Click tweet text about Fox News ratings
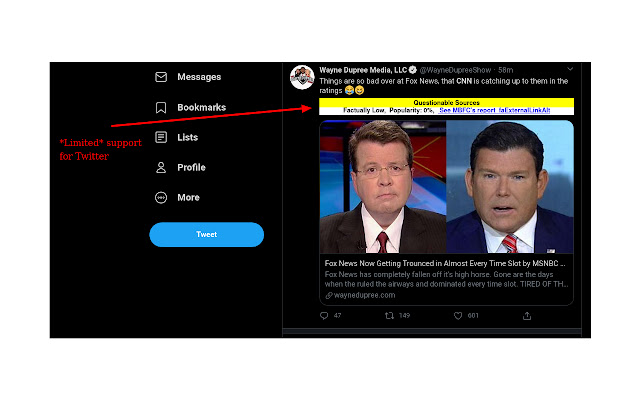 tap(444, 86)
